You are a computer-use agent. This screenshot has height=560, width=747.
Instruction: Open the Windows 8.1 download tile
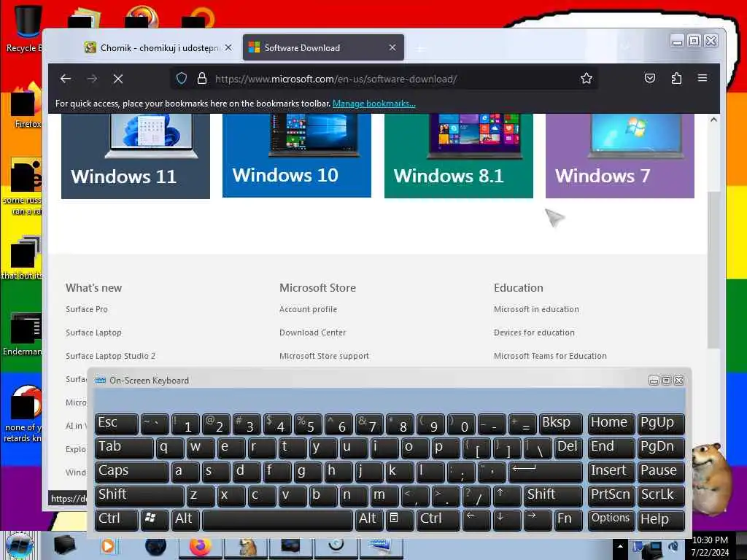coord(459,156)
